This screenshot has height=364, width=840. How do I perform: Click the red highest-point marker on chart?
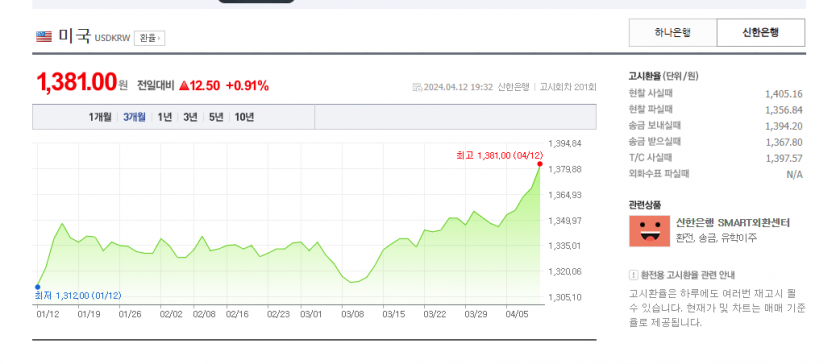(x=539, y=164)
